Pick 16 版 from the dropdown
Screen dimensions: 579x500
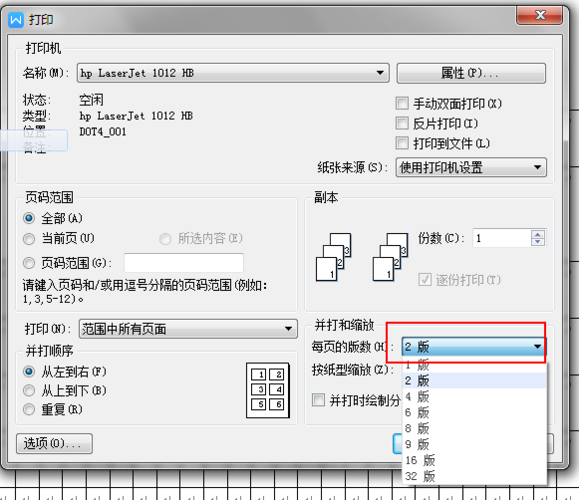[474, 460]
